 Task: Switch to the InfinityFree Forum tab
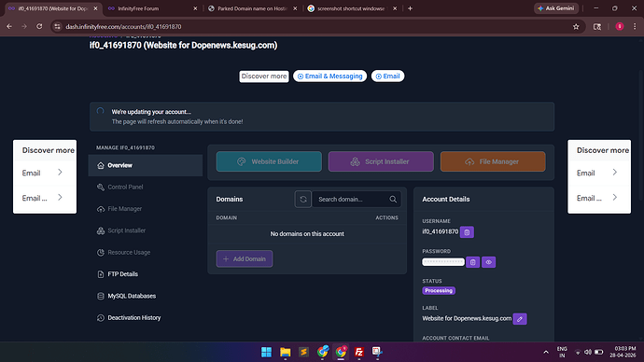pyautogui.click(x=152, y=8)
